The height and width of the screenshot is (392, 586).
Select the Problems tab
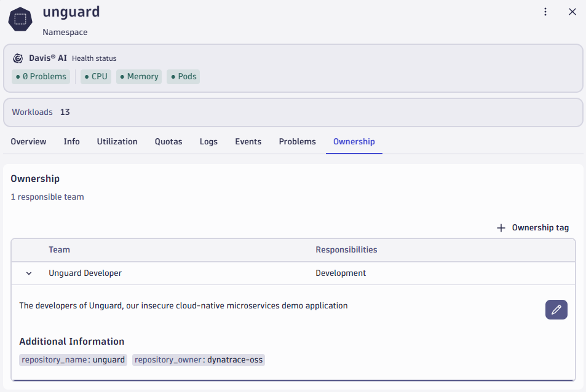(x=297, y=141)
